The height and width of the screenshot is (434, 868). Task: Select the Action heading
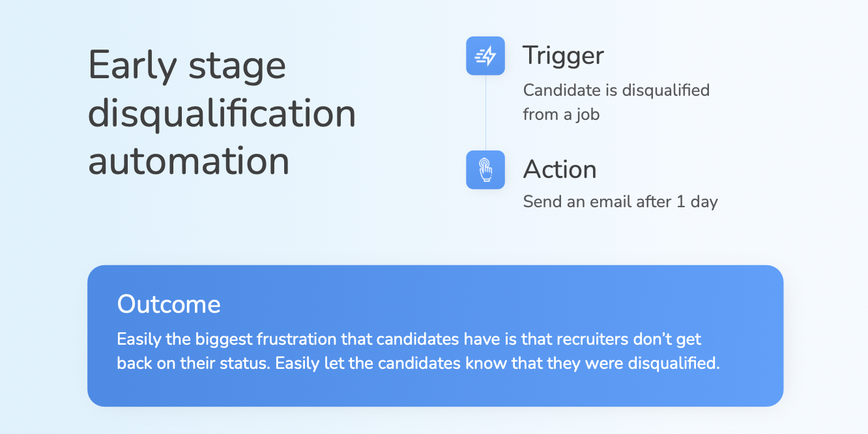coord(560,169)
